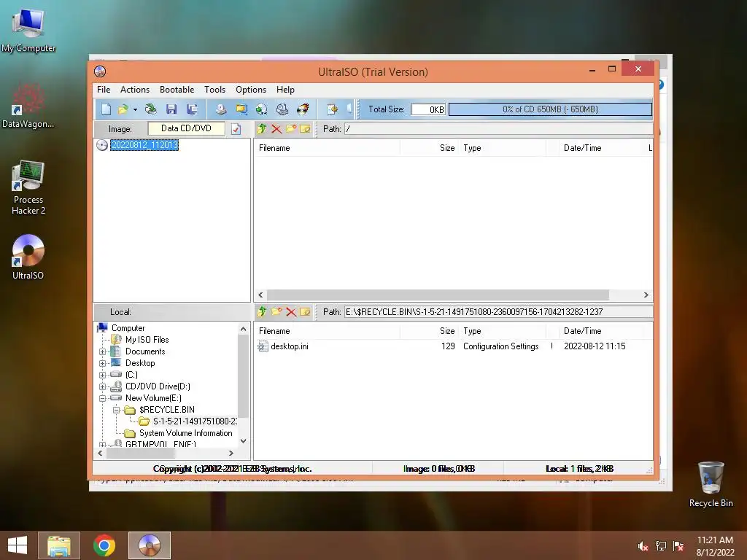The image size is (747, 560).
Task: Open the Recycle Bin desktop icon
Action: point(711,484)
